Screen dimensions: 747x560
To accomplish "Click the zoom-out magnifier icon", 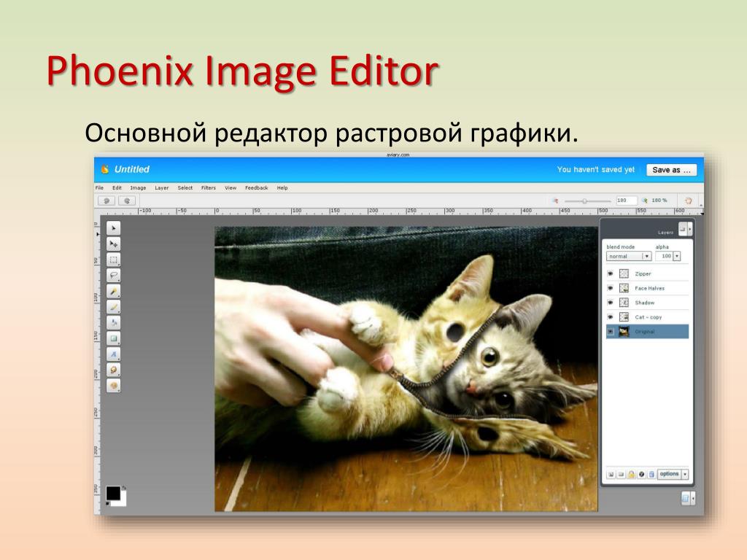I will click(555, 201).
